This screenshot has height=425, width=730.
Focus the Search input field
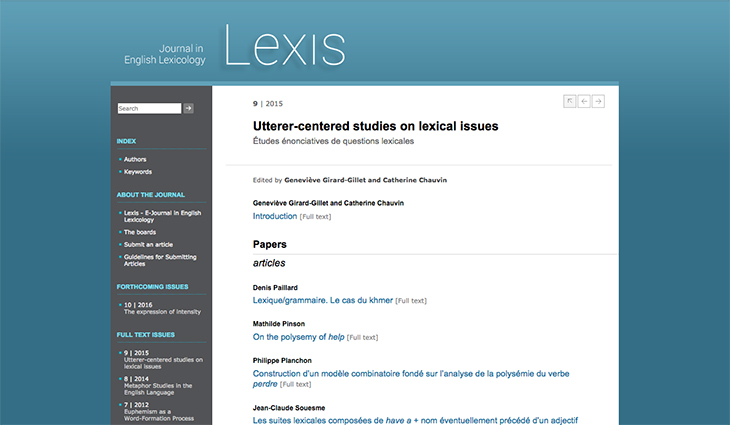point(149,108)
